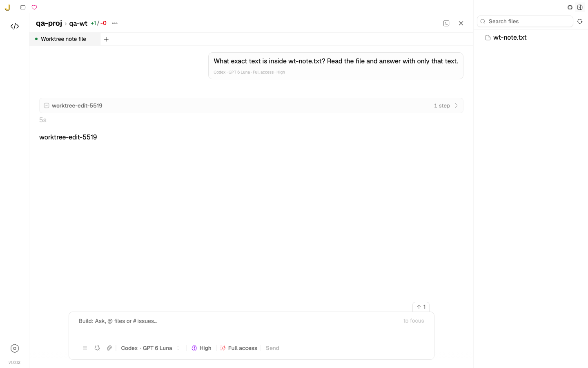Viewport: 588px width, 368px height.
Task: Click the up-arrow 1 queue button
Action: pos(421,307)
